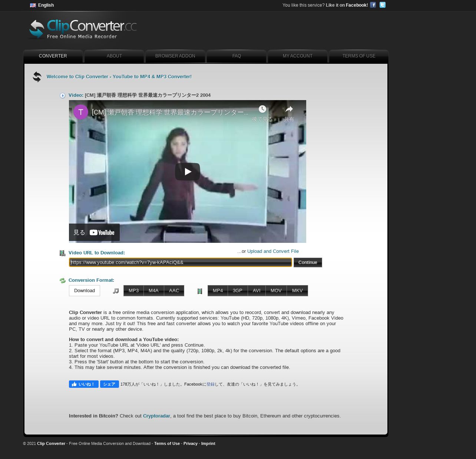
Task: Click the Watch Later clock icon
Action: 262,109
